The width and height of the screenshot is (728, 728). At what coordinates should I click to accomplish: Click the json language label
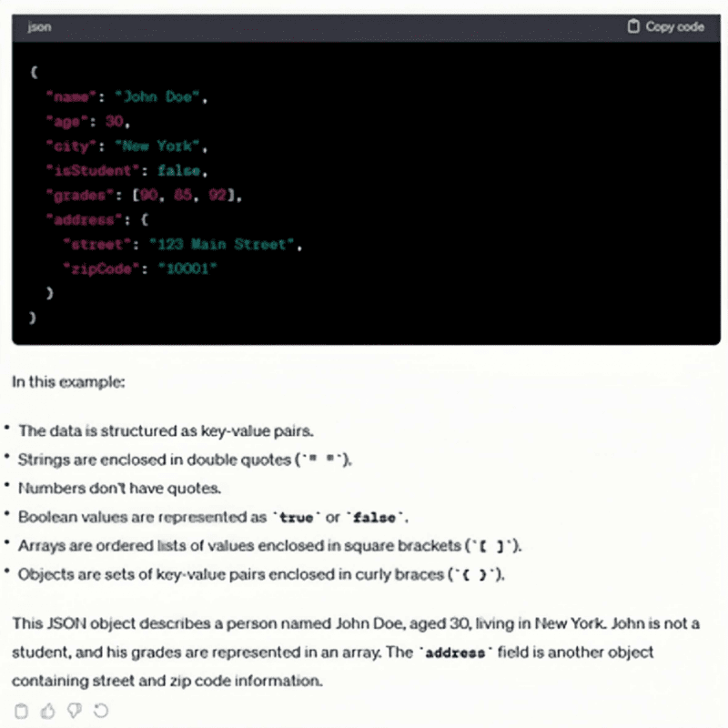tap(39, 27)
